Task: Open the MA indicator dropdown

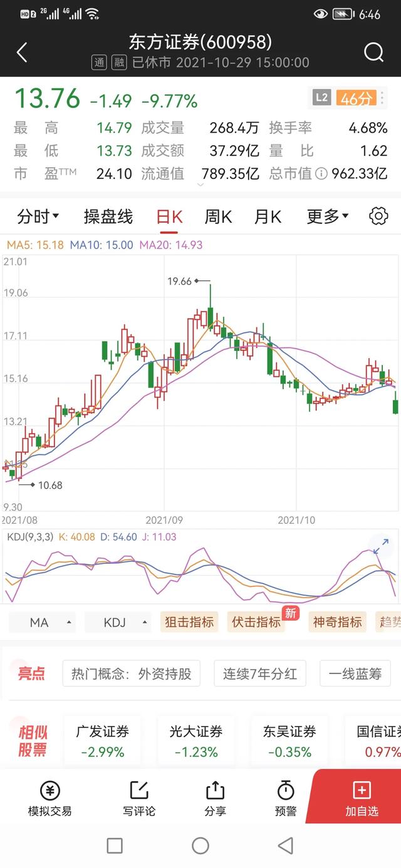Action: [x=42, y=622]
